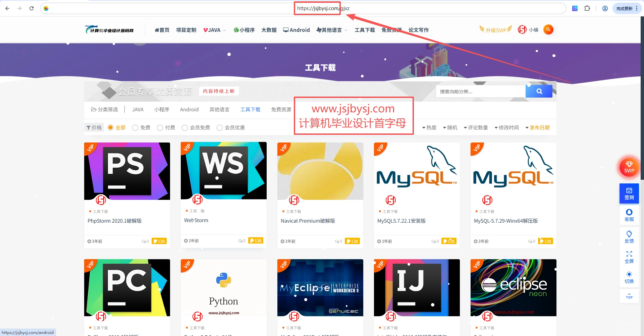Open the search icon in the navigation bar
644x336 pixels.
coord(548,30)
